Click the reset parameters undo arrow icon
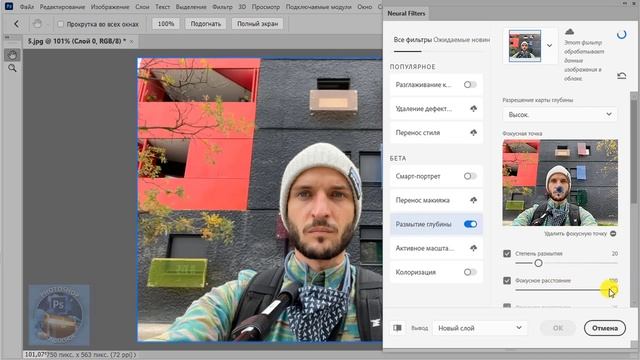The image size is (640, 360). [x=622, y=76]
